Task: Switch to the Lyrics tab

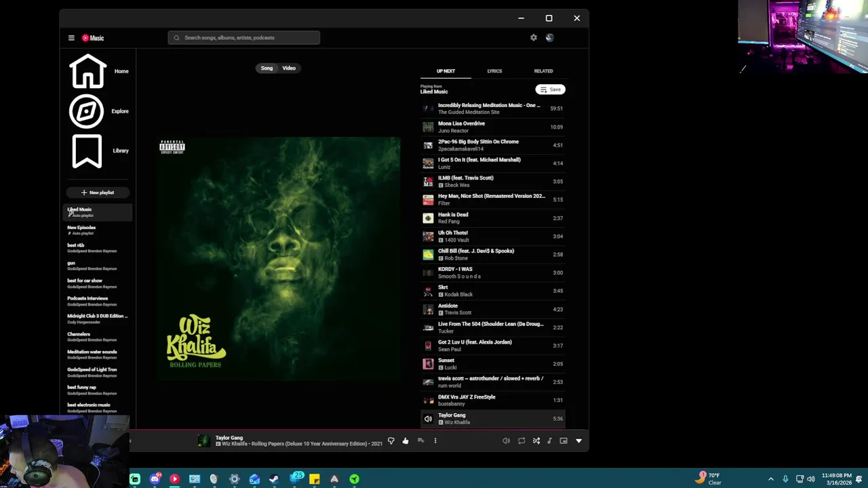Action: pyautogui.click(x=494, y=71)
